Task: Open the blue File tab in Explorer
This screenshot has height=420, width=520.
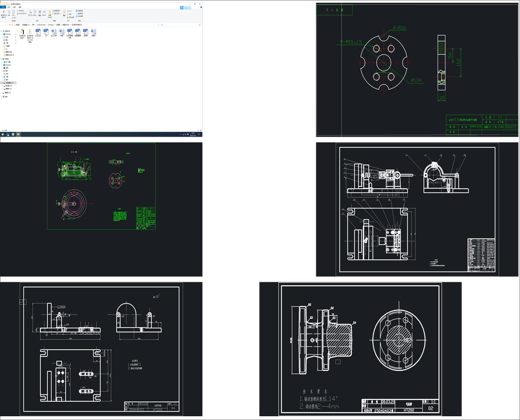Action: coord(3,7)
